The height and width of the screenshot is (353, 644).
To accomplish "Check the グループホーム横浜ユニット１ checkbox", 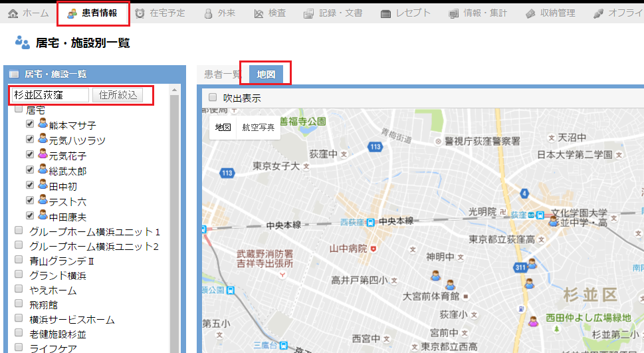I will [x=19, y=230].
